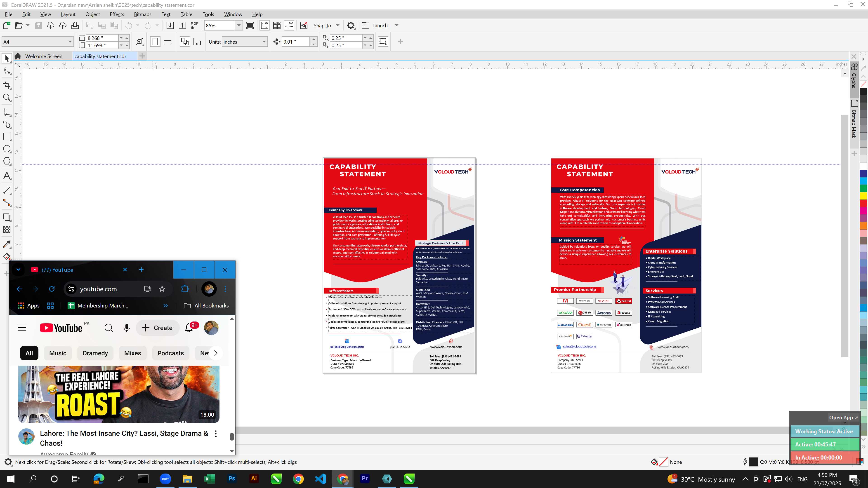Viewport: 868px width, 488px height.
Task: Switch to capability statement.cdr tab
Action: pos(100,56)
